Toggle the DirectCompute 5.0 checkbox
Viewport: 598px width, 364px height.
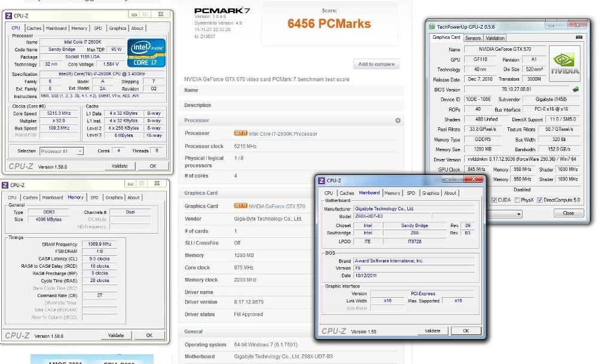click(x=539, y=200)
